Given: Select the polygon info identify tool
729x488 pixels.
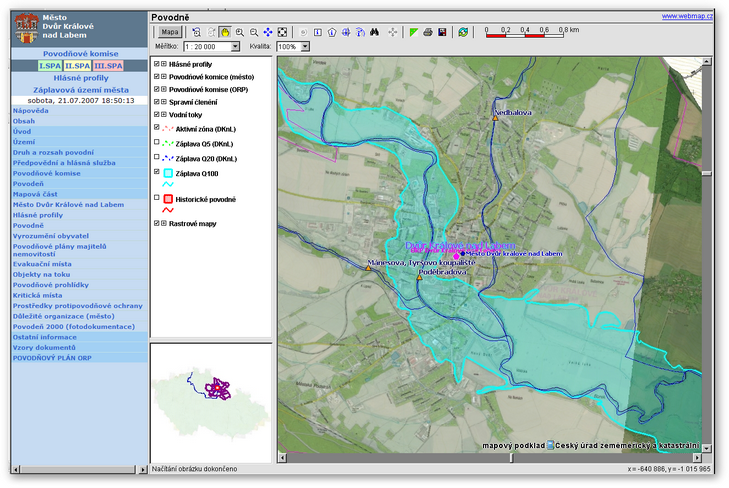Looking at the screenshot, I should pyautogui.click(x=332, y=32).
